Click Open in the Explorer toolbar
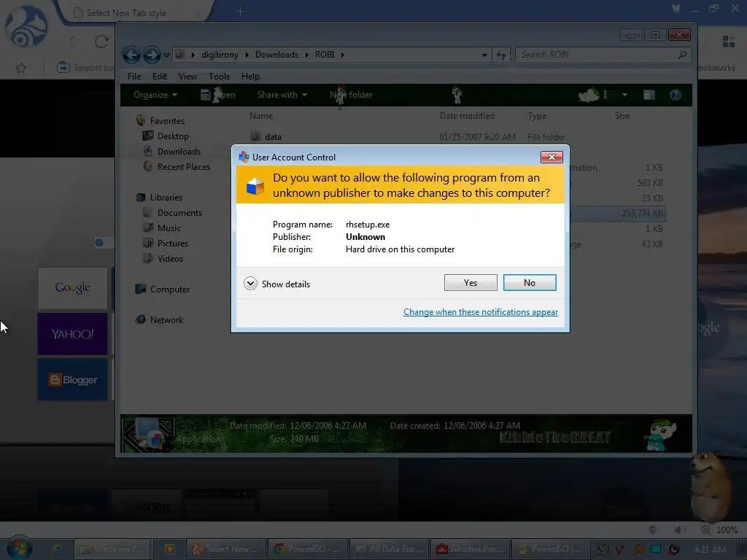The width and height of the screenshot is (747, 560). coord(218,95)
